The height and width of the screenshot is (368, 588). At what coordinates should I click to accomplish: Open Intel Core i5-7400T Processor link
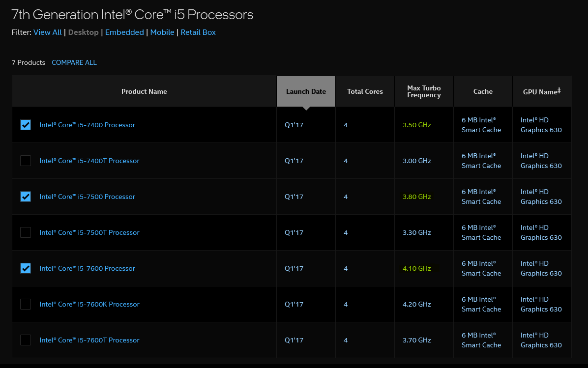pyautogui.click(x=89, y=161)
